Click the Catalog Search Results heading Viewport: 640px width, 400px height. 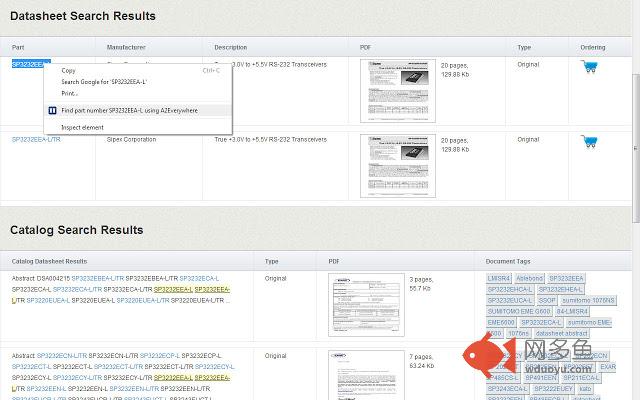[77, 230]
